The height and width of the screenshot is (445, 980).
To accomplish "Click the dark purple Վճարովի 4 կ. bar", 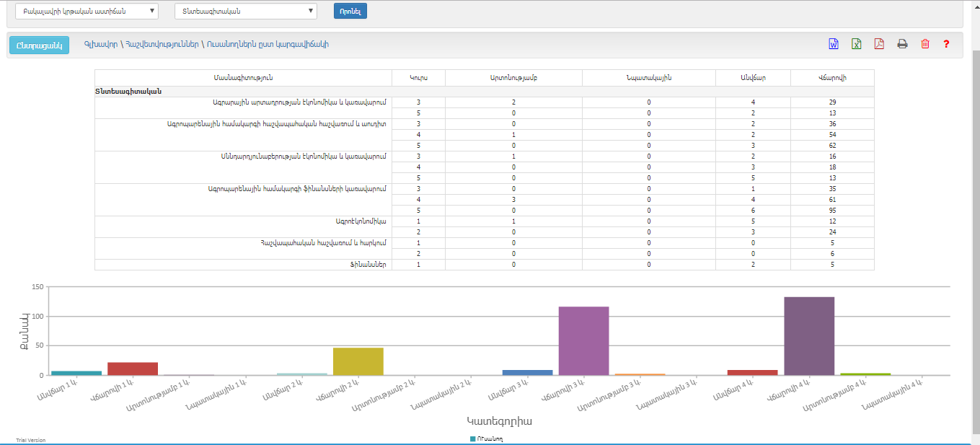I will click(x=809, y=335).
